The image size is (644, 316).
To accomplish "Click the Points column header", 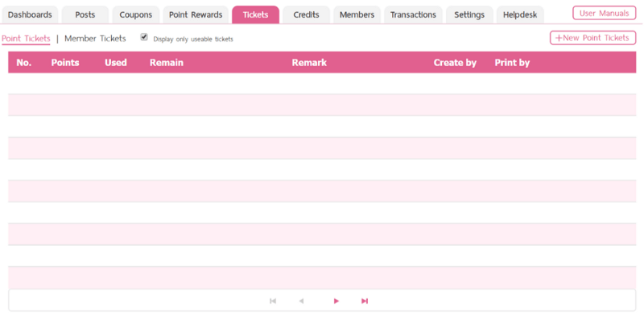I will coord(65,63).
